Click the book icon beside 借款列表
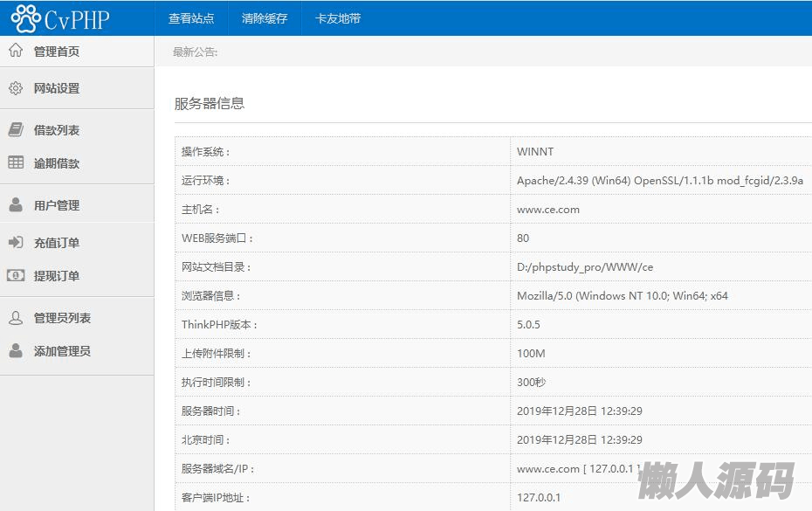This screenshot has height=511, width=812. click(x=16, y=129)
